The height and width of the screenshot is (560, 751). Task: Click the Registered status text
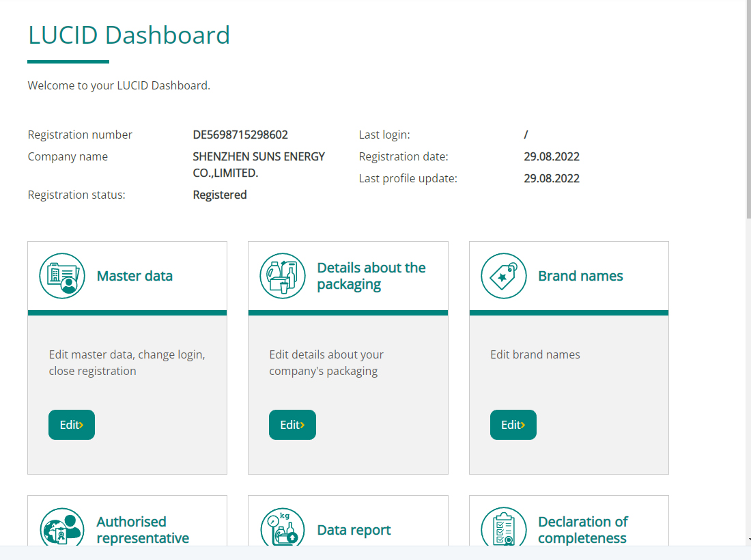click(x=220, y=195)
